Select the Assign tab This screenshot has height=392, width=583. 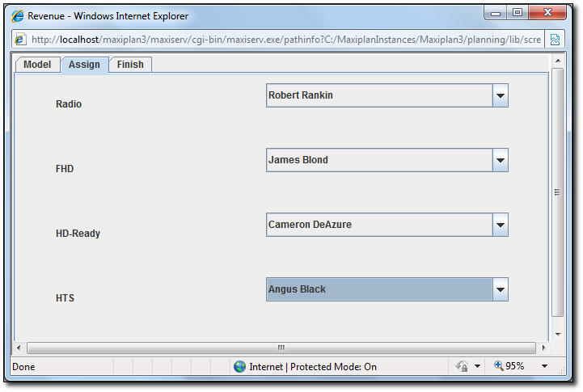[x=84, y=65]
